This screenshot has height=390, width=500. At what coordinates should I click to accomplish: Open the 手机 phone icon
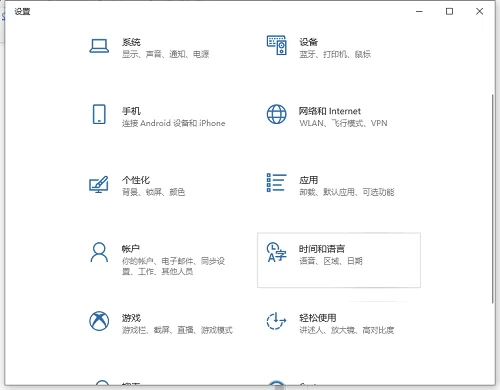(99, 114)
